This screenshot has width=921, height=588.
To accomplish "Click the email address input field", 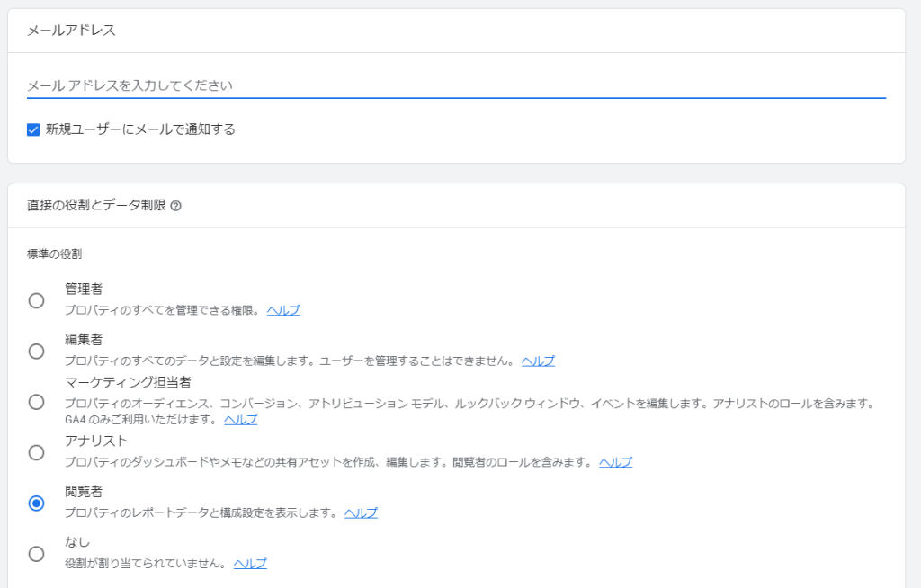I will point(455,85).
